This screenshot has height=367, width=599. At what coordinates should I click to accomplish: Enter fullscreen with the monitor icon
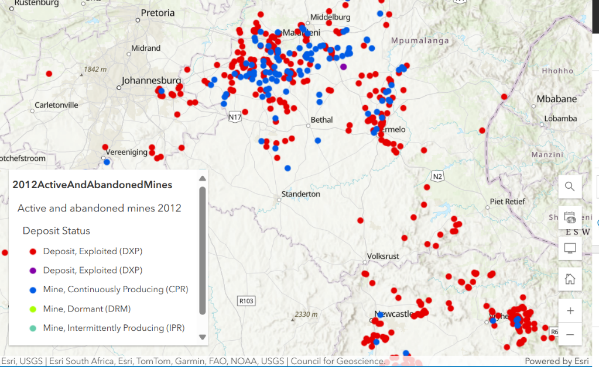point(570,248)
